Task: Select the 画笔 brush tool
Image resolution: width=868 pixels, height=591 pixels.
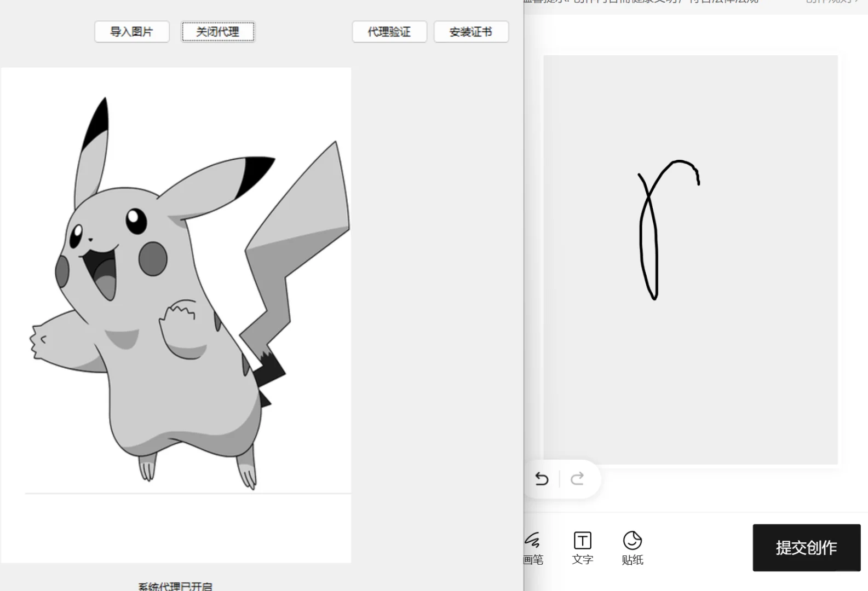Action: click(x=533, y=548)
